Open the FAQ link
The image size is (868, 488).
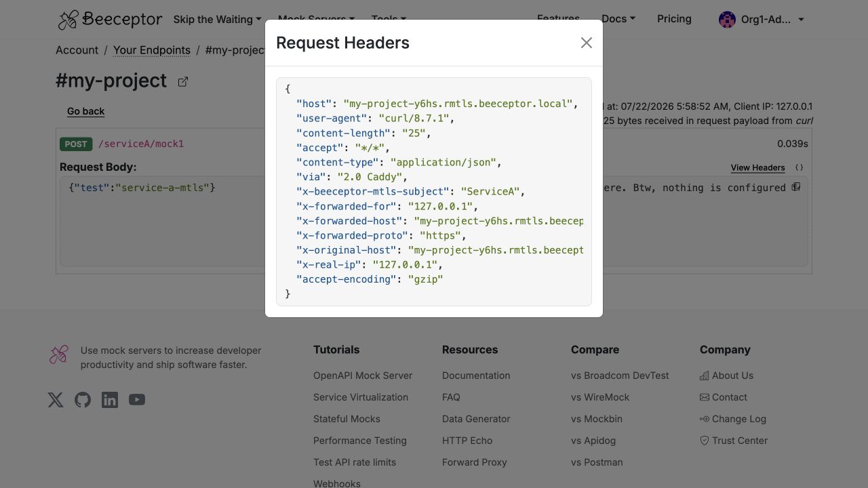tap(451, 397)
